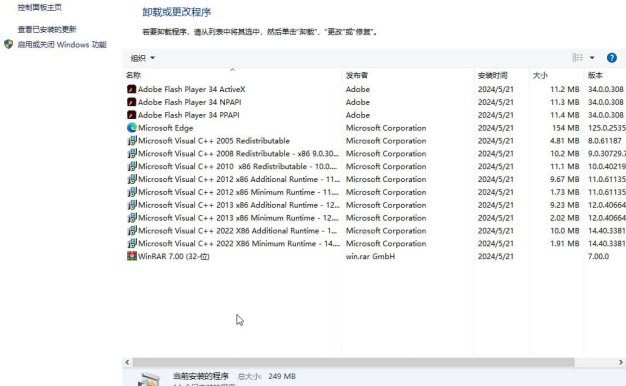626x386 pixels.
Task: Click the 7.00.0 version cell
Action: [598, 256]
